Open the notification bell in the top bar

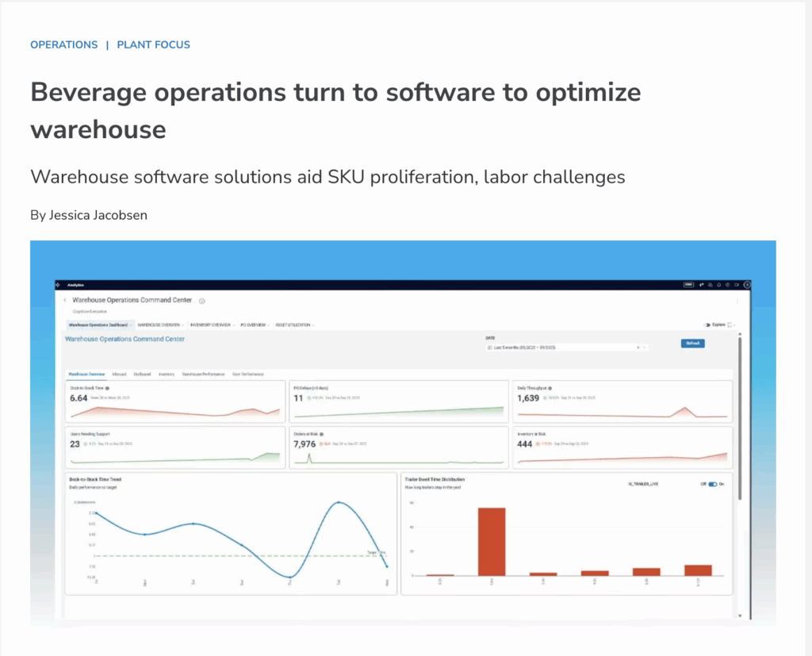tap(719, 285)
